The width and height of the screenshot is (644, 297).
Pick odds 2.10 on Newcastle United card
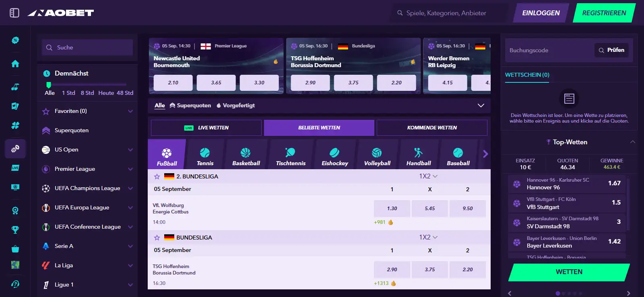(173, 83)
